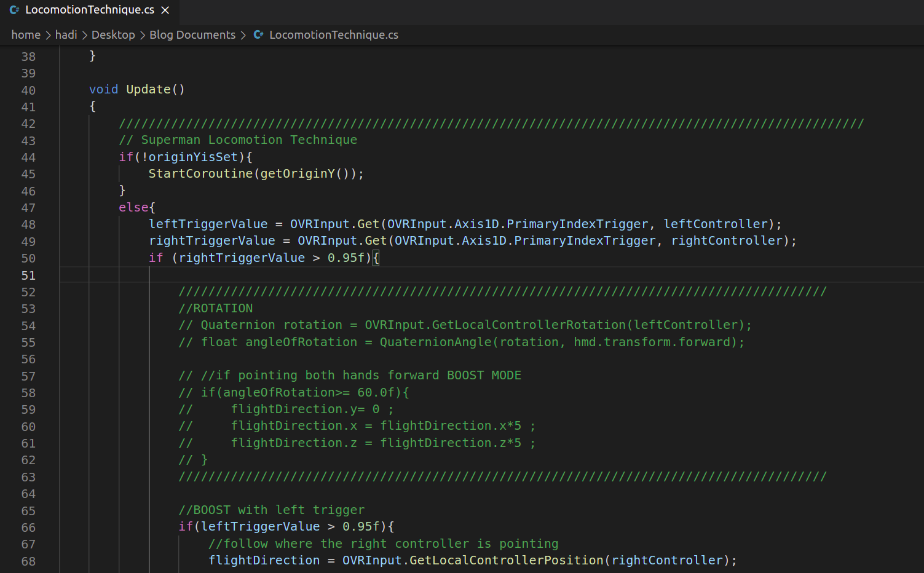924x573 pixels.
Task: Click 'BOOST MODE' comment on line 57
Action: point(484,375)
